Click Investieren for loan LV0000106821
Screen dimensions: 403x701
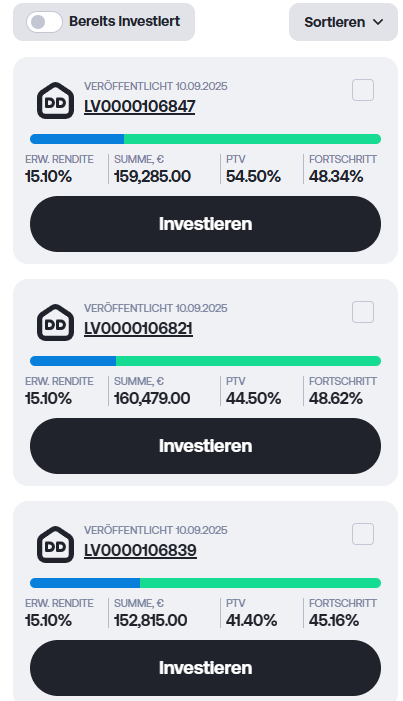(205, 446)
